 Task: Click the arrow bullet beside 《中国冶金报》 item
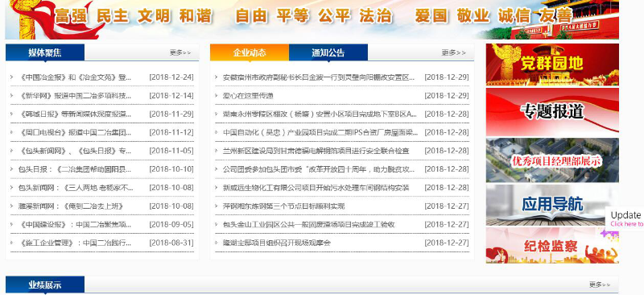tap(12, 77)
